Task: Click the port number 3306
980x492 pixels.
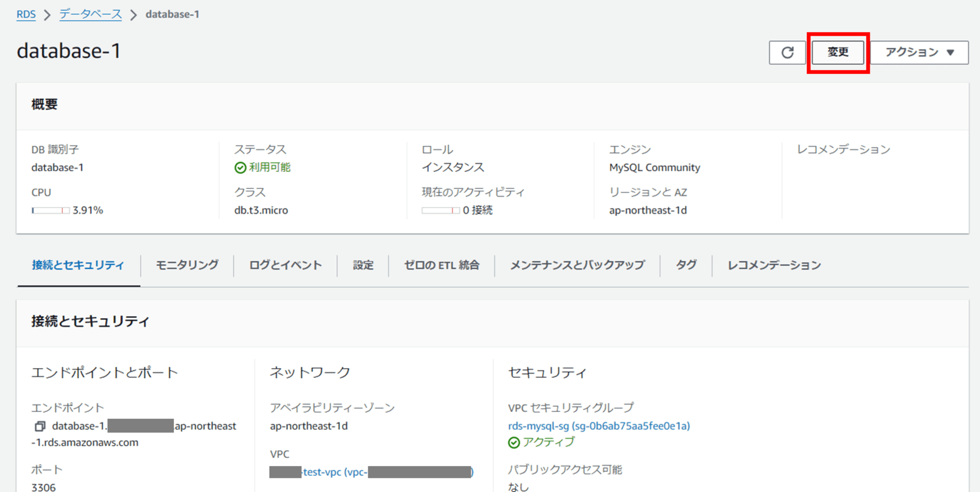Action: click(44, 487)
